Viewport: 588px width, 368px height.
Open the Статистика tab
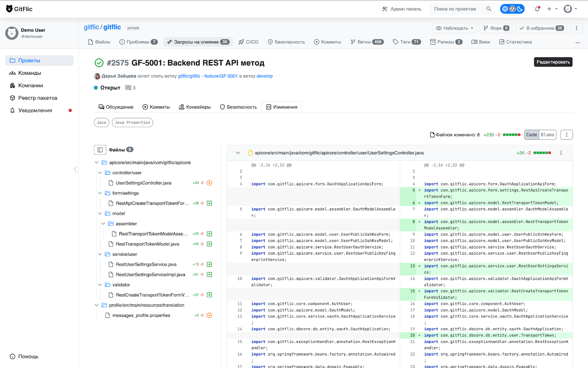pos(515,42)
